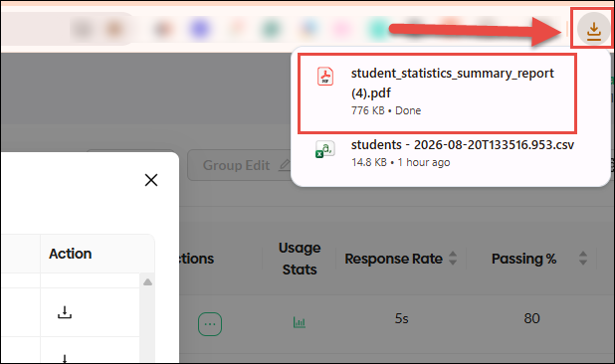The width and height of the screenshot is (615, 364).
Task: Sort by Passing % column arrows
Action: (583, 259)
